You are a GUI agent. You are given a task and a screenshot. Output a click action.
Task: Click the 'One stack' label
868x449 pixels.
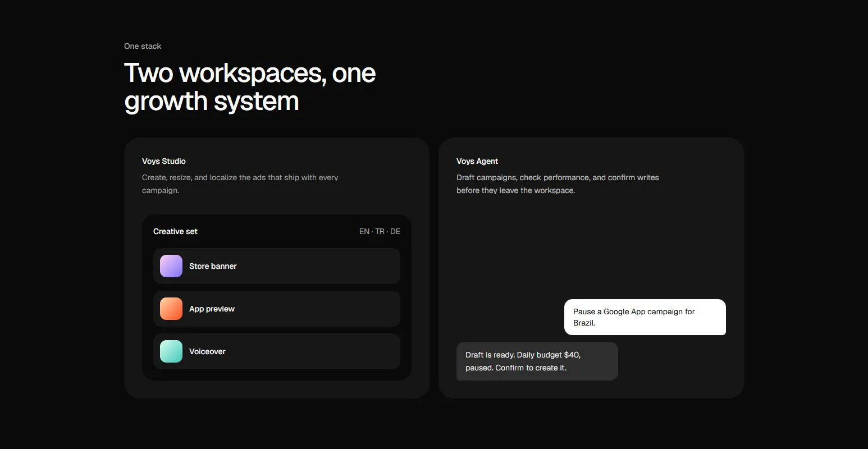[x=143, y=46]
